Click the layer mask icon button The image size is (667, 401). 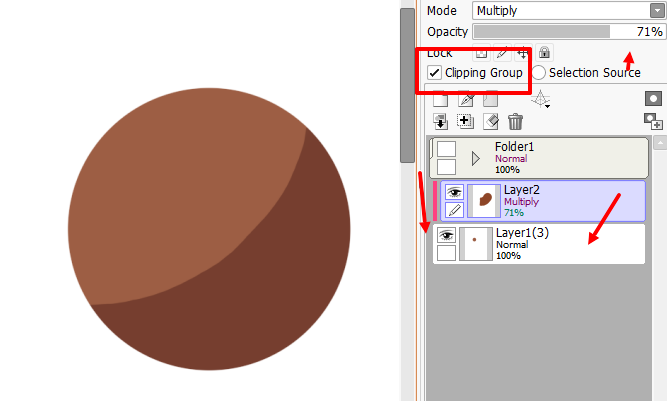pos(653,99)
